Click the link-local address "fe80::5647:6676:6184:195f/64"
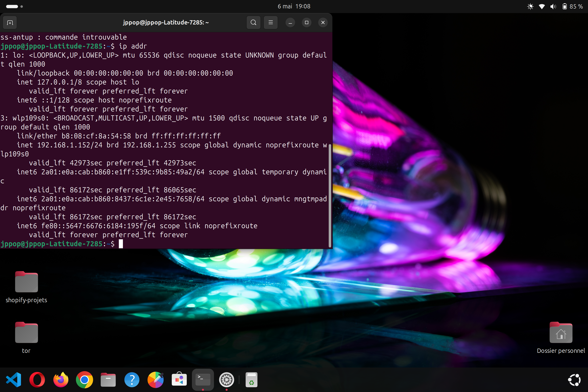Image resolution: width=588 pixels, height=392 pixels. pyautogui.click(x=98, y=226)
